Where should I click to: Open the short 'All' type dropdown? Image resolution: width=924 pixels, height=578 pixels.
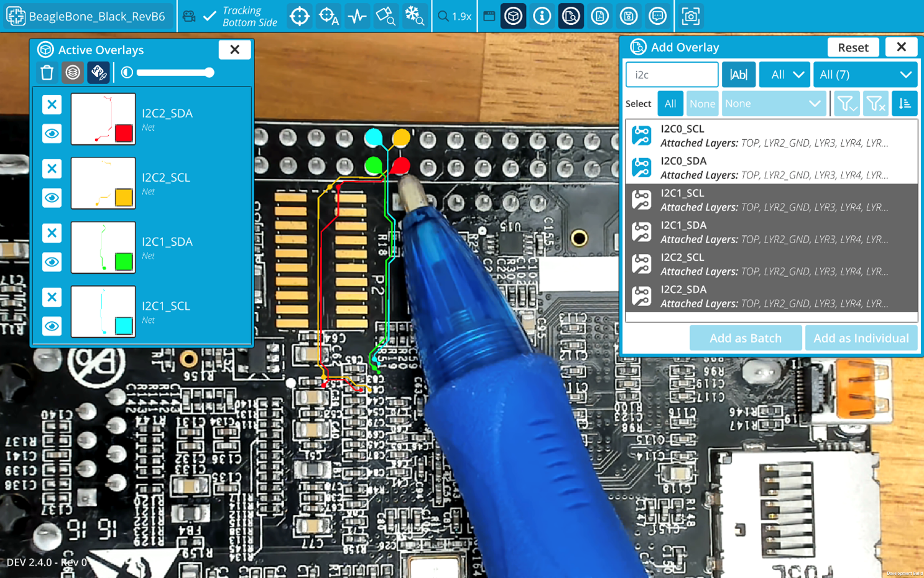(784, 75)
